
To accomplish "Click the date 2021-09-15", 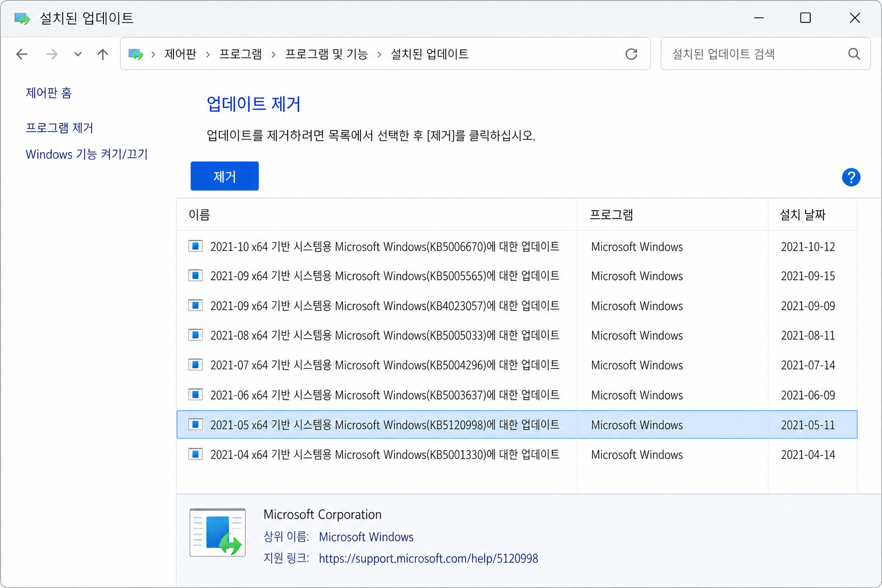I will click(808, 276).
